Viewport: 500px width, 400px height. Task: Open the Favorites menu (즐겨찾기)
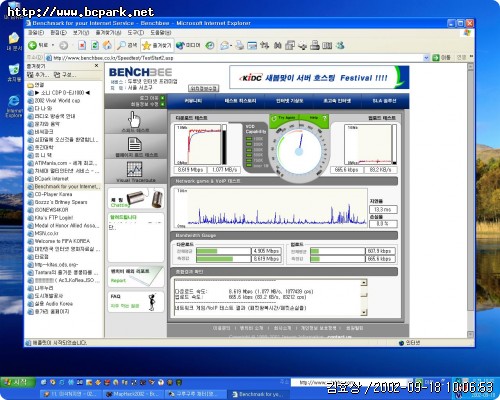(108, 33)
